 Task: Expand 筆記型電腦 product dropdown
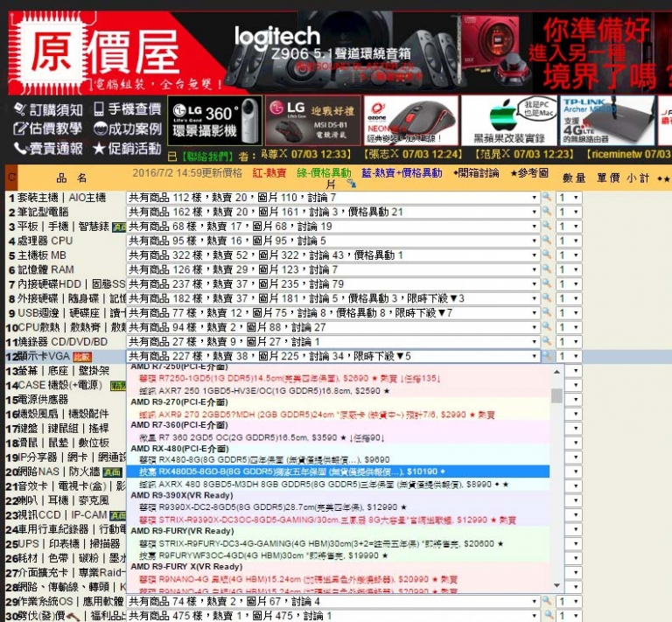[x=333, y=212]
